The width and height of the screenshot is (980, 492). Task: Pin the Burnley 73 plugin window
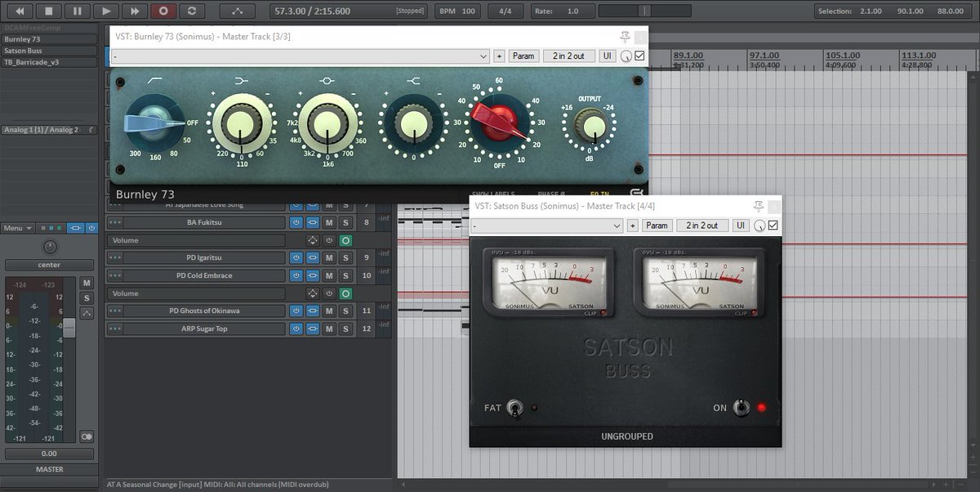click(626, 37)
